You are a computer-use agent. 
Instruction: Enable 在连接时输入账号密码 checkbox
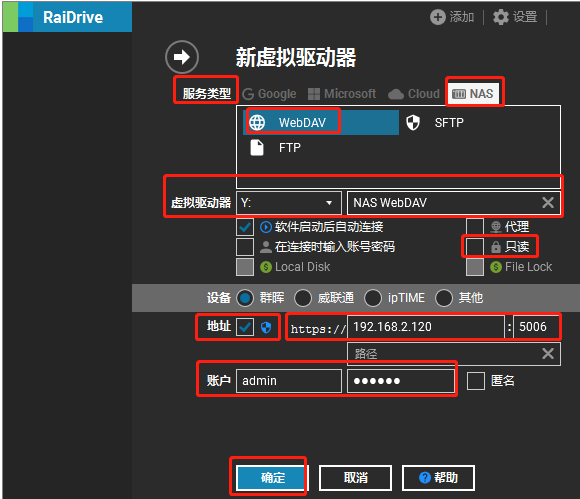[245, 247]
